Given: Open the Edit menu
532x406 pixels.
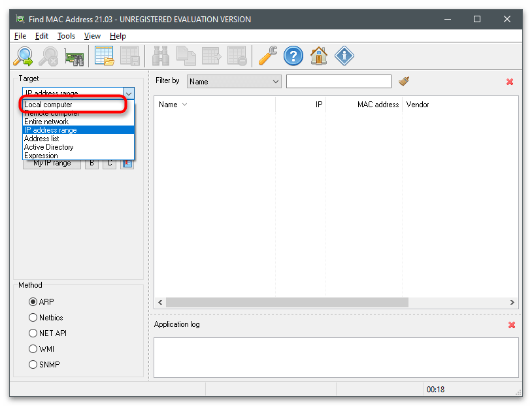Looking at the screenshot, I should coord(42,36).
